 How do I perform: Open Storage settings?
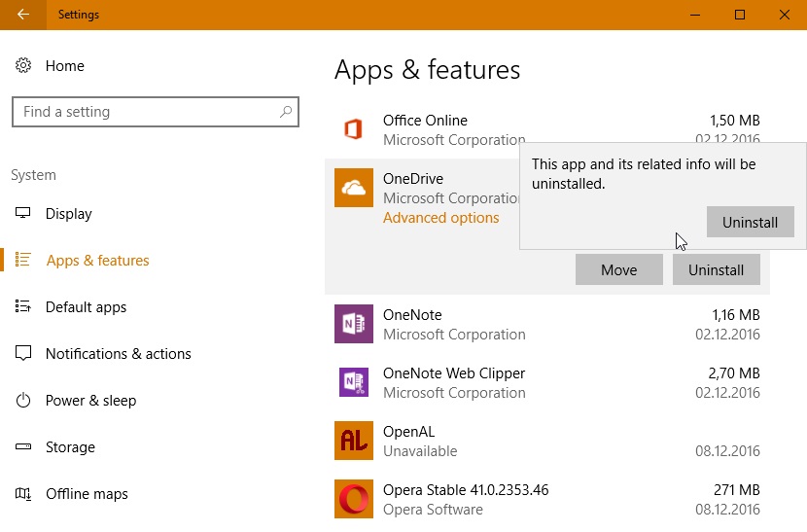(70, 447)
